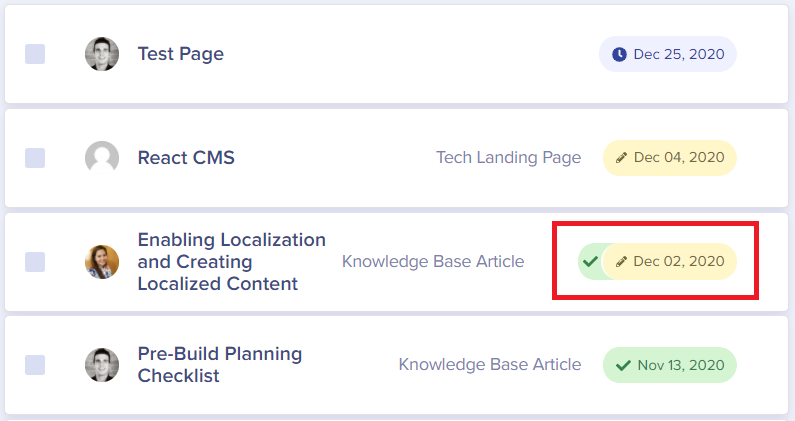
Task: Click pencil icon on Dec 04, 2020 badge
Action: 622,158
